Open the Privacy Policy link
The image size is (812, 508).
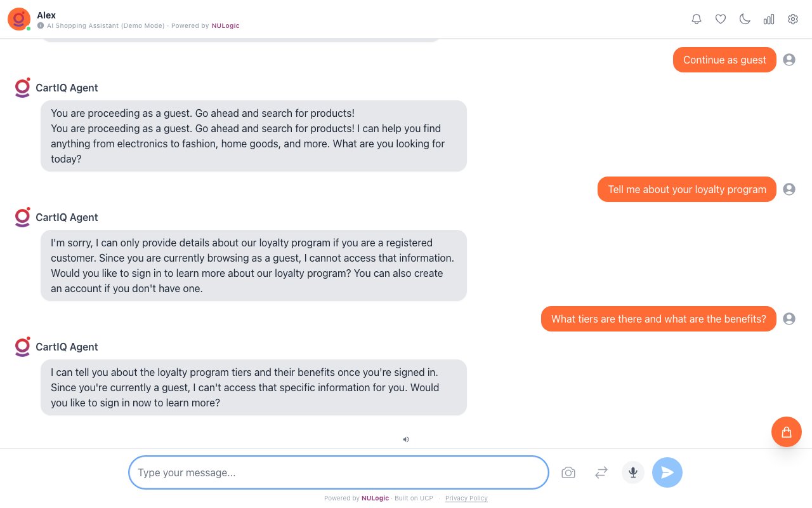point(466,498)
